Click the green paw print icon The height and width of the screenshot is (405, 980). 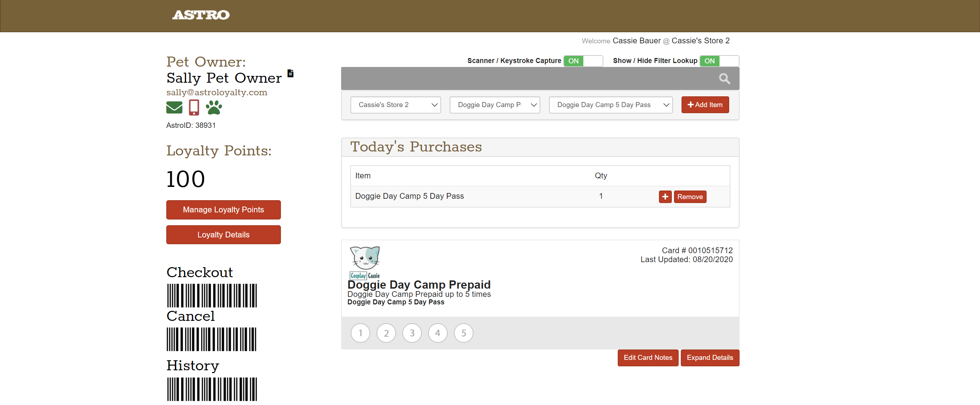(214, 108)
